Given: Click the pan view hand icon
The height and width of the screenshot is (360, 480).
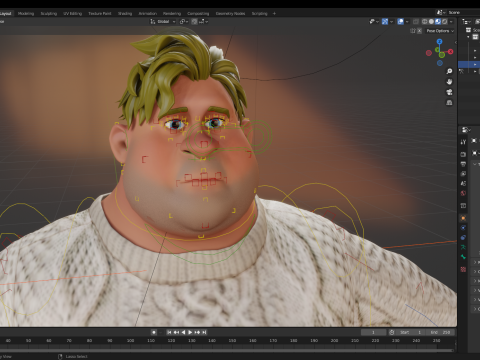Looking at the screenshot, I should pos(449,82).
